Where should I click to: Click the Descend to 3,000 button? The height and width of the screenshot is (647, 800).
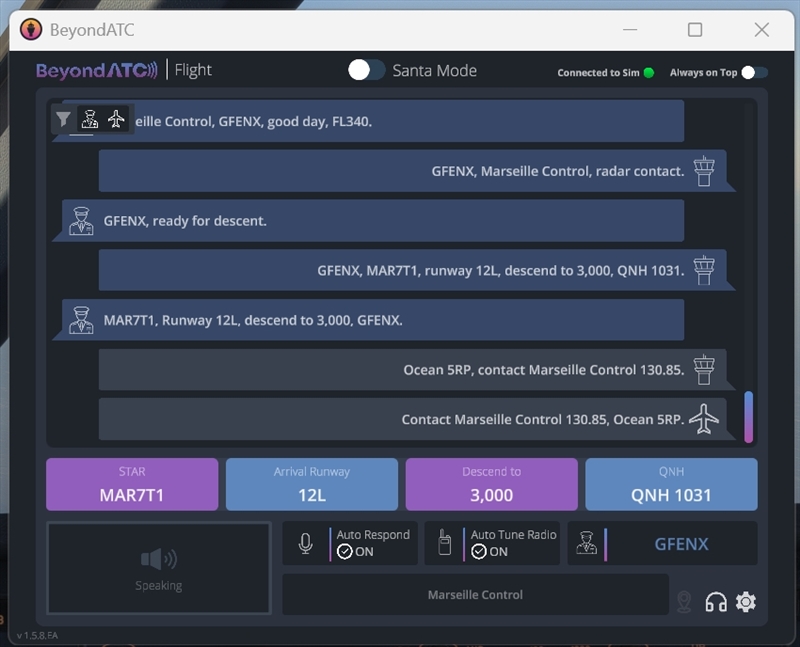click(491, 484)
